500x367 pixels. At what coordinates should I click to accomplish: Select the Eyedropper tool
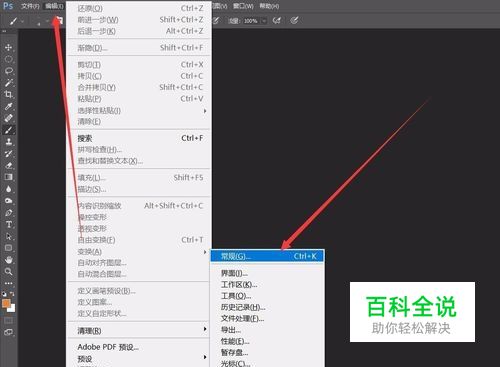(9, 106)
